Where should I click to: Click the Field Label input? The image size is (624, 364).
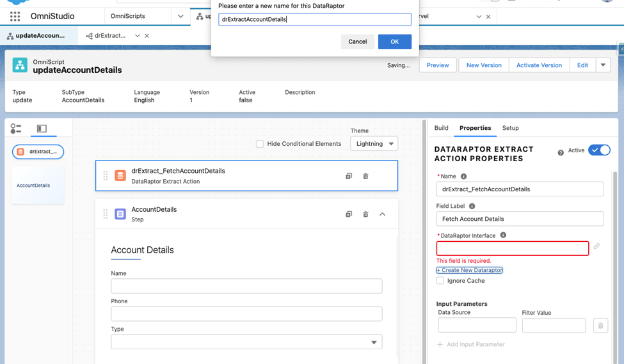click(520, 219)
